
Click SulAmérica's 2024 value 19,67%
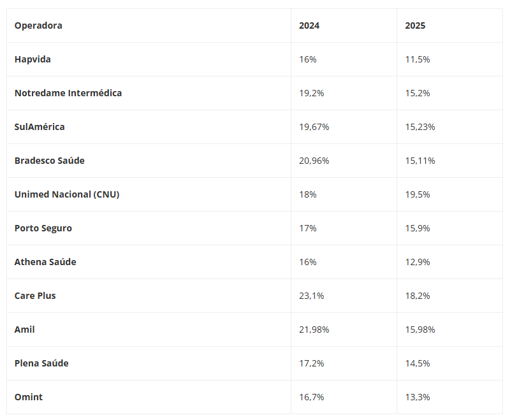pos(314,127)
